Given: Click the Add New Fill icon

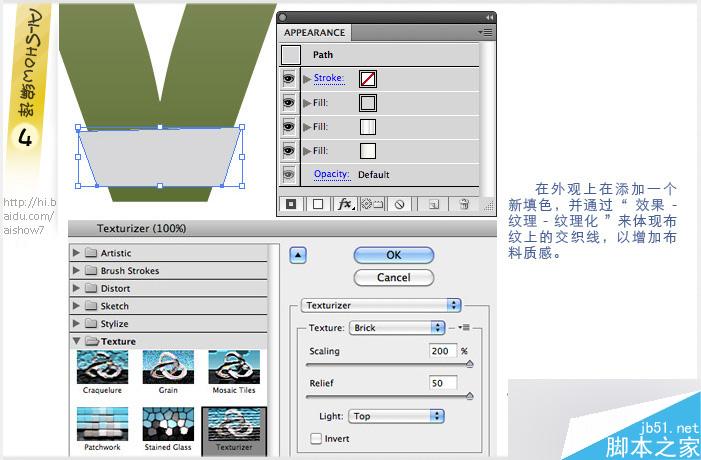Looking at the screenshot, I should click(x=318, y=204).
